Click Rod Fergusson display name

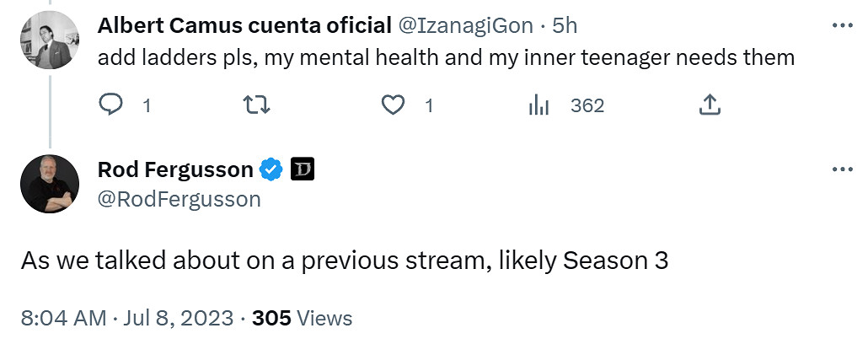[x=175, y=170]
